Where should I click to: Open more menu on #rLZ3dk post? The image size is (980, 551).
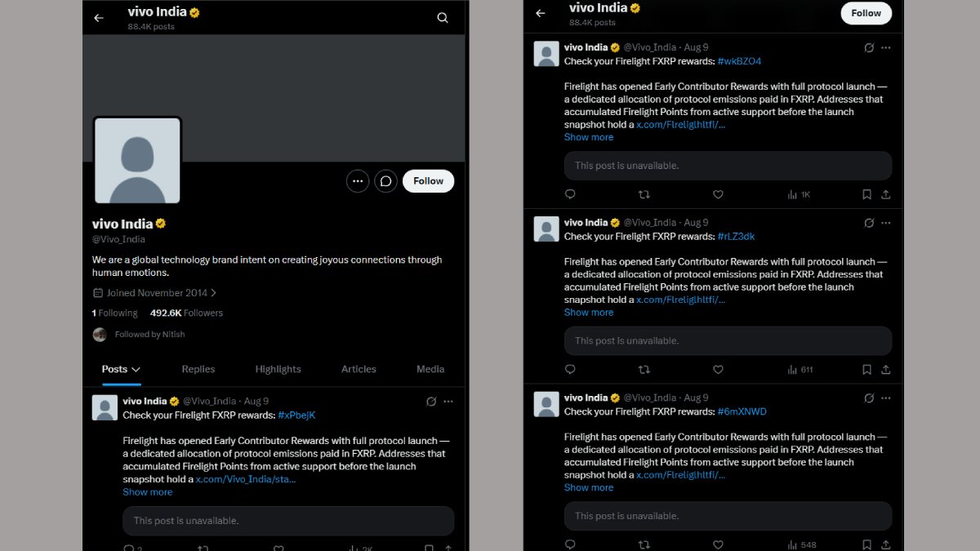pos(886,223)
